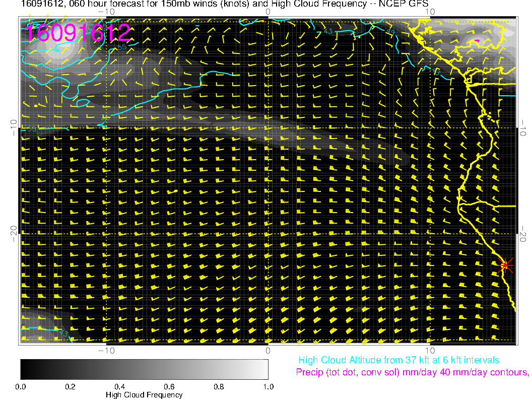Screen dimensions: 532x411
Task: Click the cyan 43 contour label at bottom-left
Action: 64,333
